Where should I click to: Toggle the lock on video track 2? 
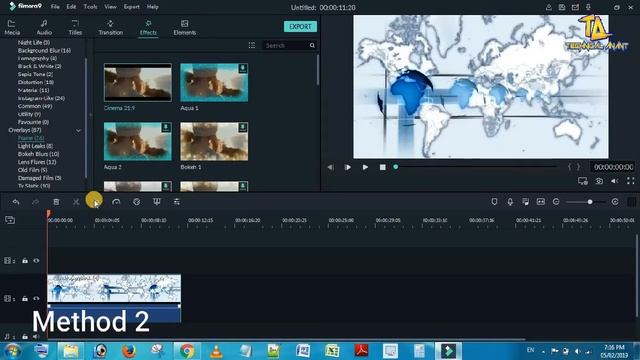pos(25,260)
